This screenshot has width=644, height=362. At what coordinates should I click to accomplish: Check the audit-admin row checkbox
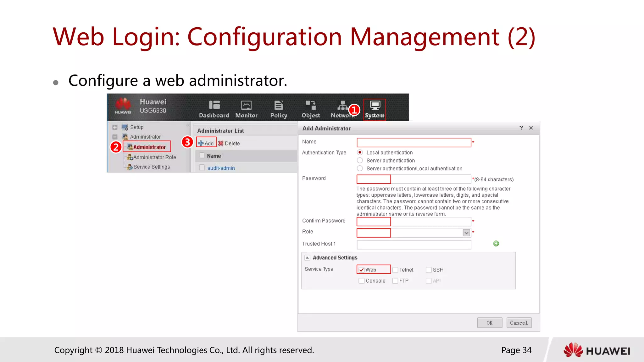click(202, 167)
